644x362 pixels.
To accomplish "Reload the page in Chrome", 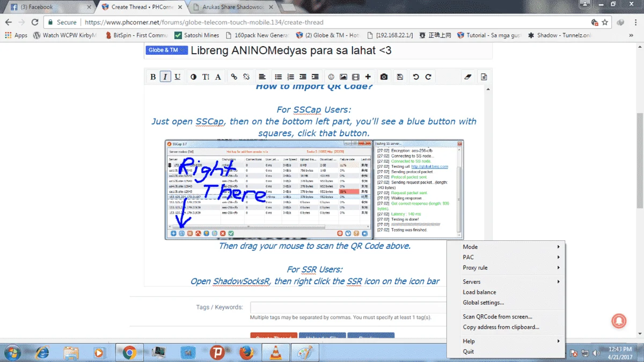I will [x=35, y=23].
